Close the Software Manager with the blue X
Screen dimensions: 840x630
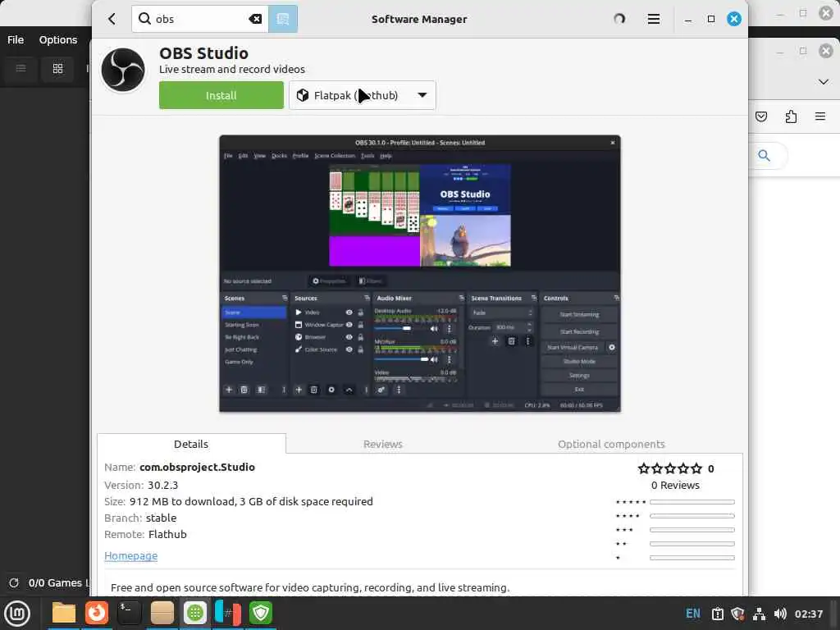pos(734,19)
